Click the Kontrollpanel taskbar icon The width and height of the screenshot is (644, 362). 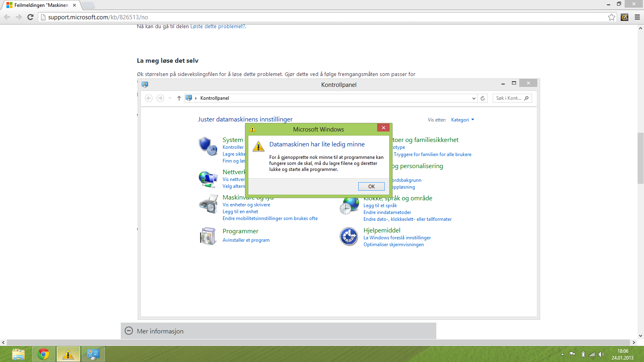93,354
